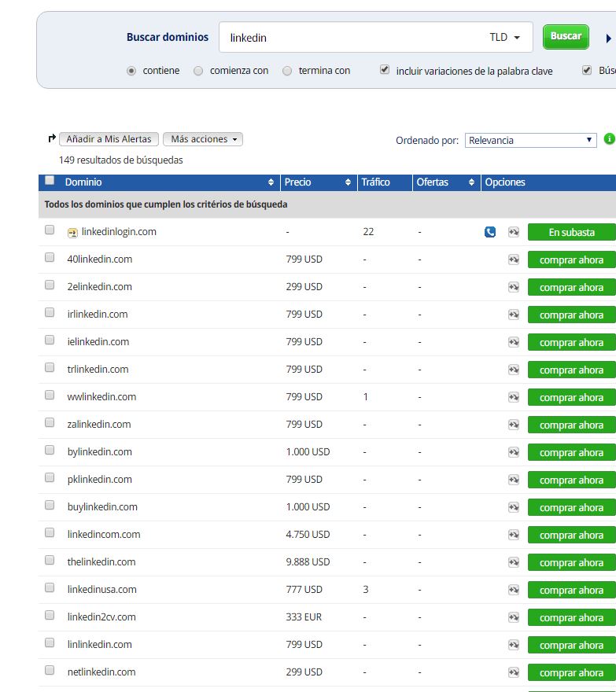The image size is (616, 692).
Task: Click the watchlist icon for 2elinkedin.com row
Action: click(x=514, y=287)
